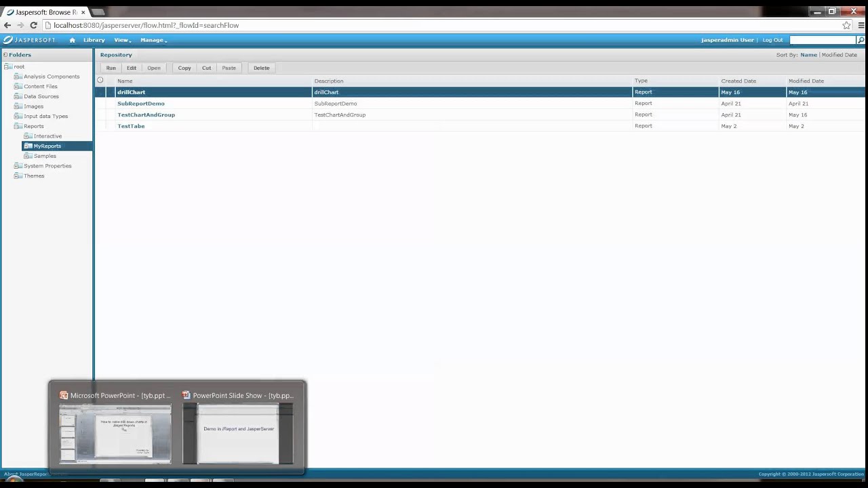Click the Created Date column header
The width and height of the screenshot is (868, 488).
[738, 81]
